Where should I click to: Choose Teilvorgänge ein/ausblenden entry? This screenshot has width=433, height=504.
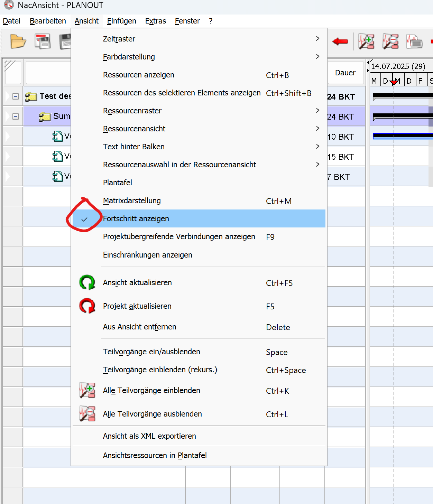[199, 352]
